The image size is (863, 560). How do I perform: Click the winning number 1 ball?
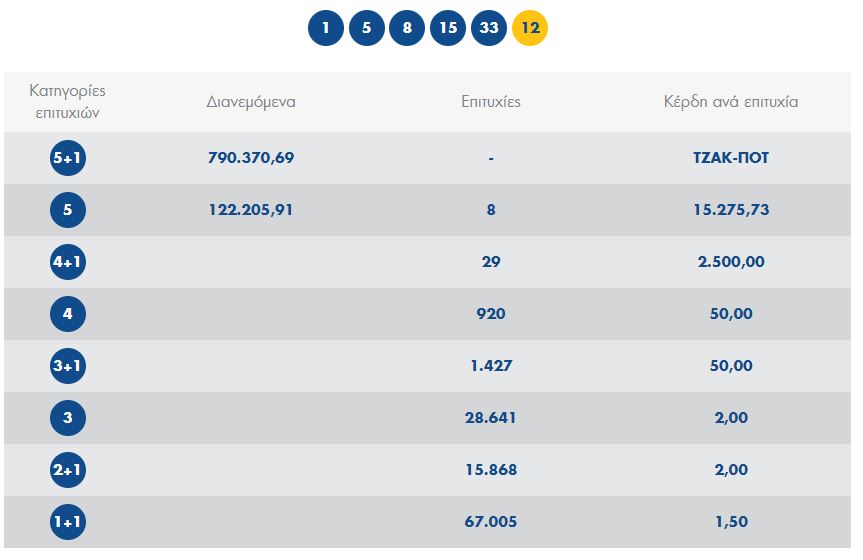[326, 28]
